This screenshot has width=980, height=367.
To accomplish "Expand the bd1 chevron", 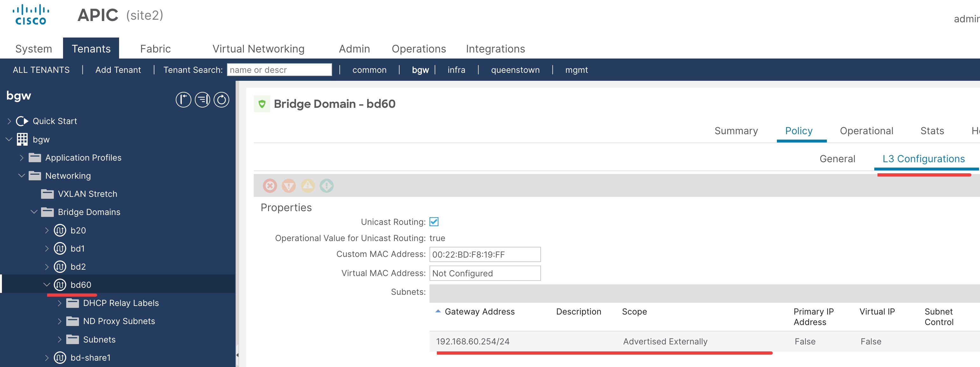I will tap(47, 248).
